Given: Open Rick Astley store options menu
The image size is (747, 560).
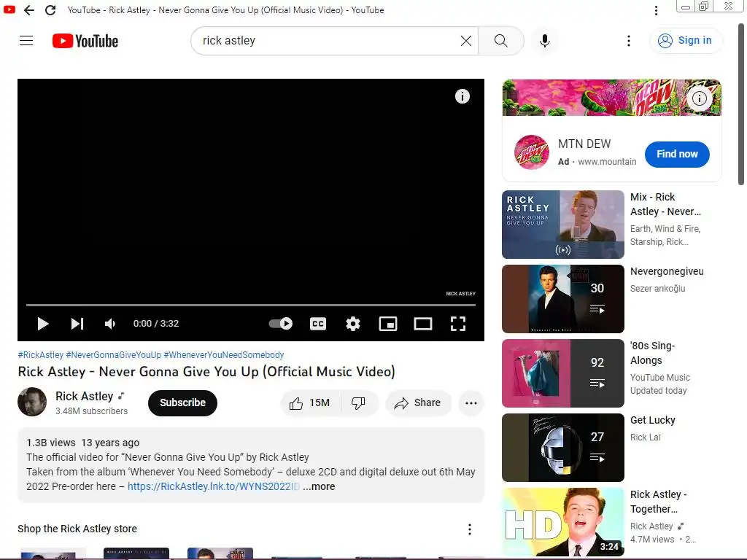Looking at the screenshot, I should coord(470,529).
